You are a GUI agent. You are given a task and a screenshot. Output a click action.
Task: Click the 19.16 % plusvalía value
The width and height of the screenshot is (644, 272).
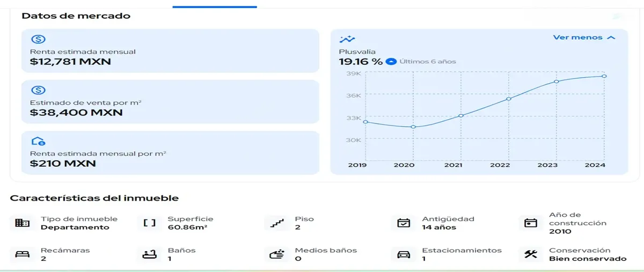click(x=361, y=61)
